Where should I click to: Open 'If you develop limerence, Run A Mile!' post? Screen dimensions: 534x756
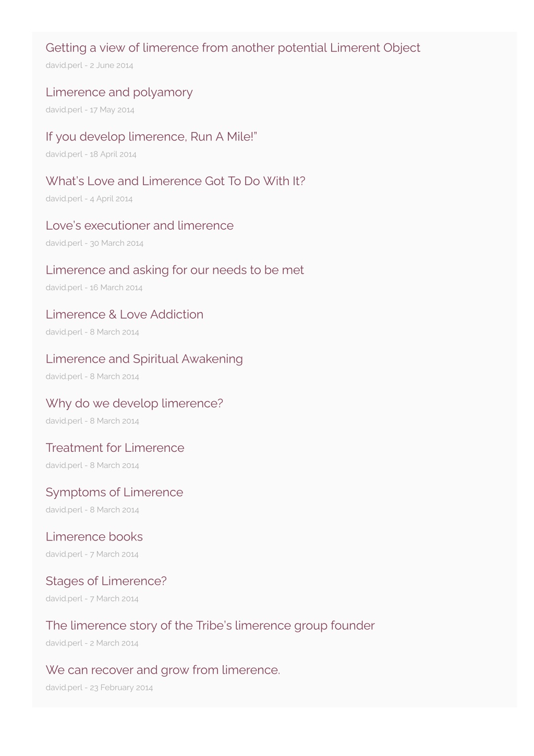coord(151,137)
